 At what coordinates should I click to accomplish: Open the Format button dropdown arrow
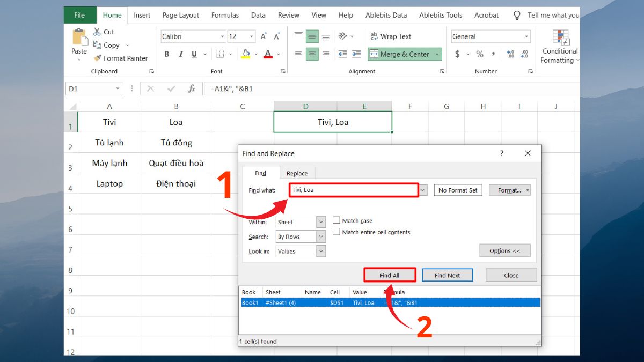pos(528,190)
